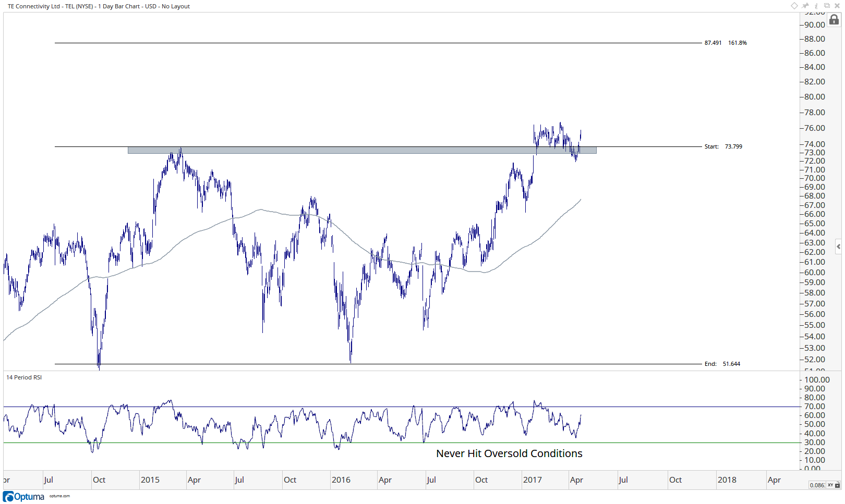Click the 88.00 price scale label
The width and height of the screenshot is (845, 504).
(815, 39)
